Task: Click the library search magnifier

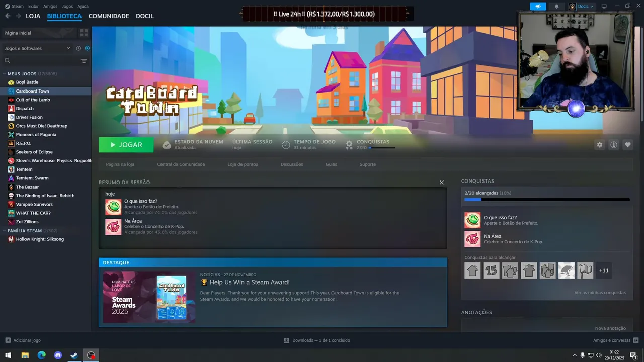Action: tap(7, 61)
